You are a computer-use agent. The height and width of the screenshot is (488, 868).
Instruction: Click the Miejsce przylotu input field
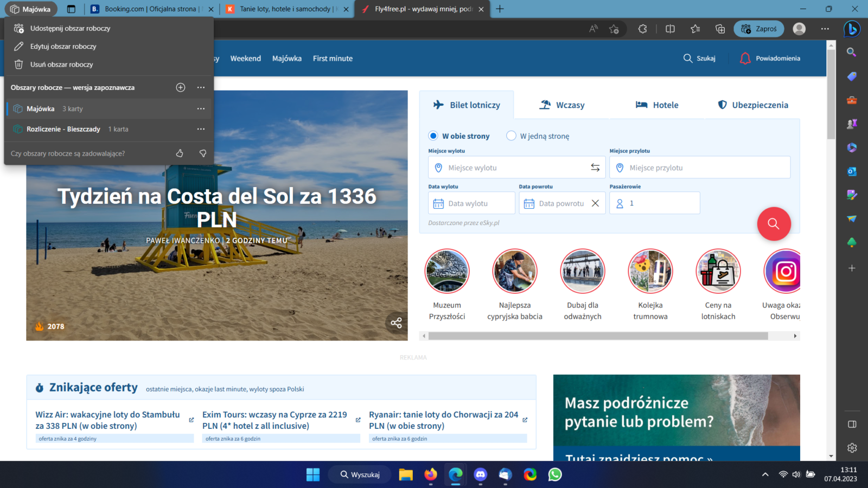[700, 168]
